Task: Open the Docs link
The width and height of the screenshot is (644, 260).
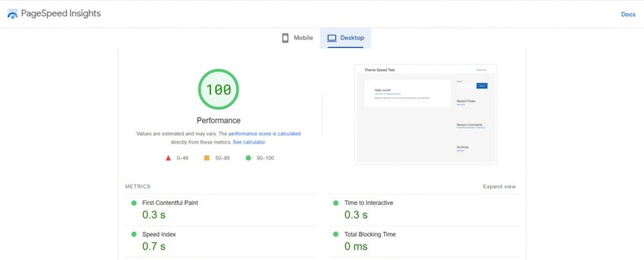Action: [628, 14]
